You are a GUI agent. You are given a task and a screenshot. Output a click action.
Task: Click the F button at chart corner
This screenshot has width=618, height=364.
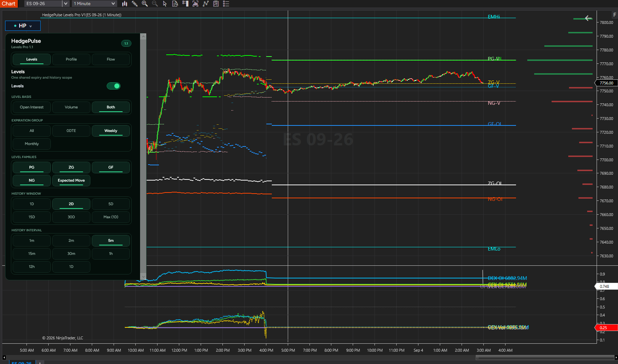click(614, 15)
